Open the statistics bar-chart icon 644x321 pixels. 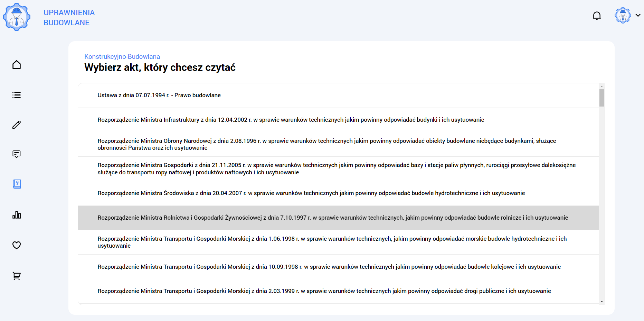pos(16,215)
